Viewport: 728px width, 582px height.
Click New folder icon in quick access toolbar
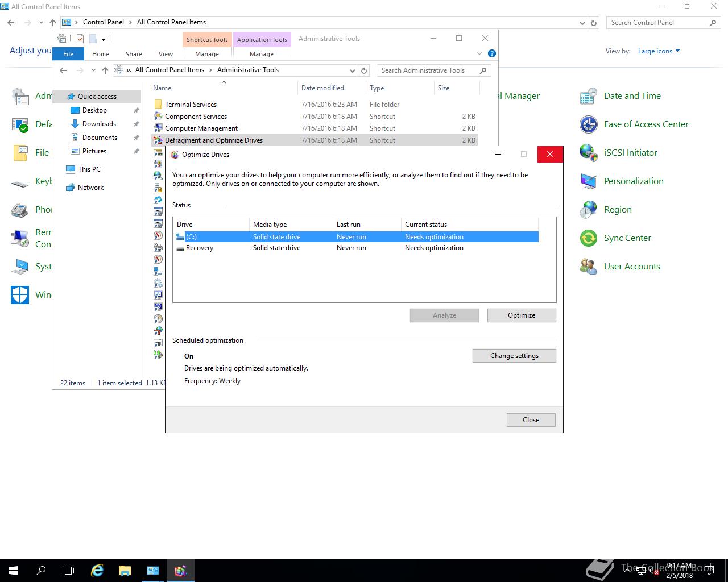point(93,39)
